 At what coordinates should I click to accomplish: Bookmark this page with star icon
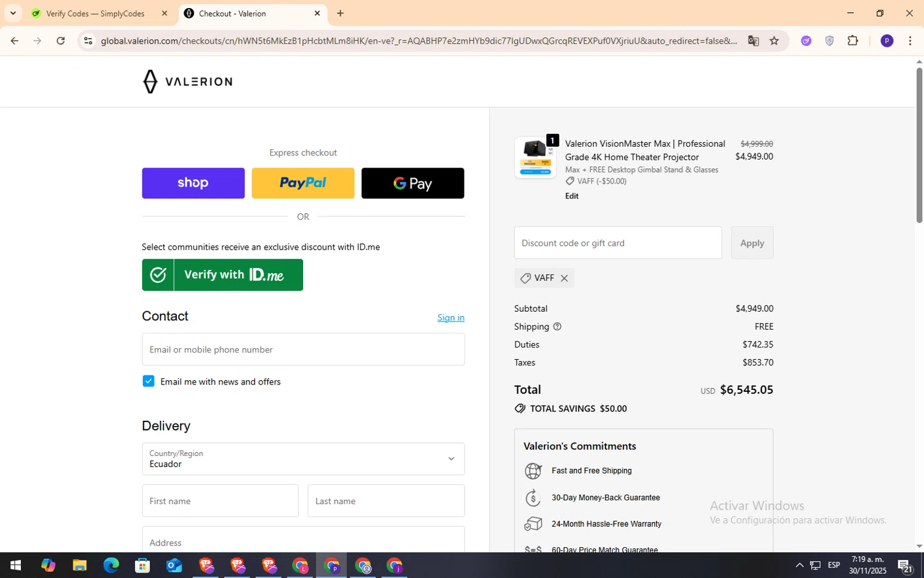[x=774, y=41]
